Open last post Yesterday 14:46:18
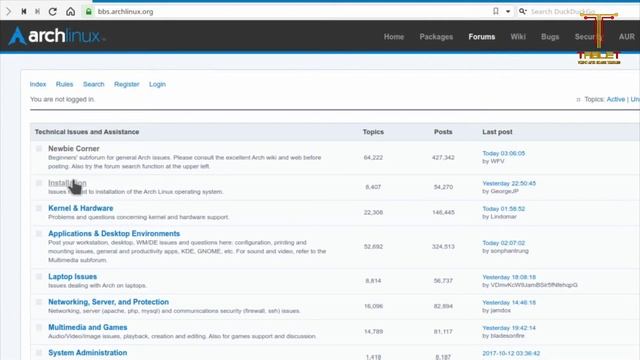 pos(509,303)
